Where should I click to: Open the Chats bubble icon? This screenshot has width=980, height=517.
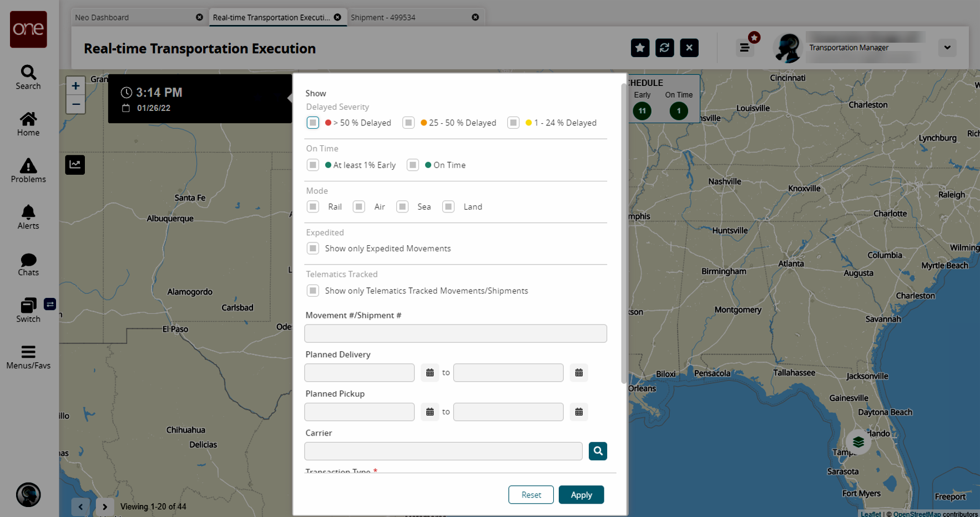(28, 264)
